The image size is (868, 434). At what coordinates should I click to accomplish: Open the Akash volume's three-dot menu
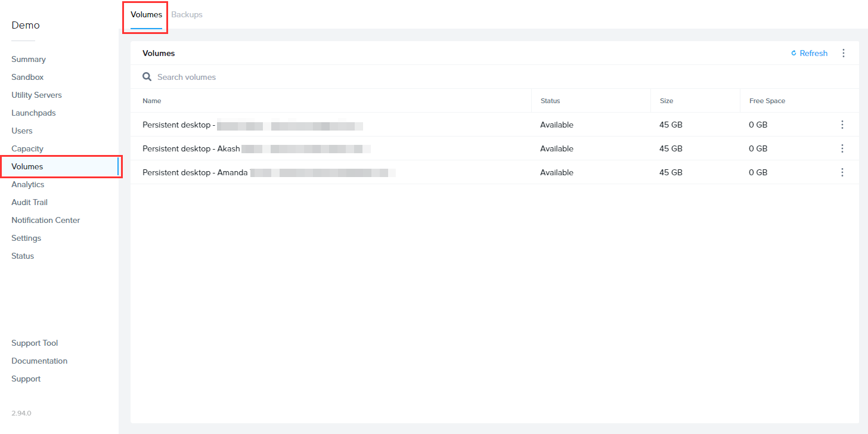[842, 148]
